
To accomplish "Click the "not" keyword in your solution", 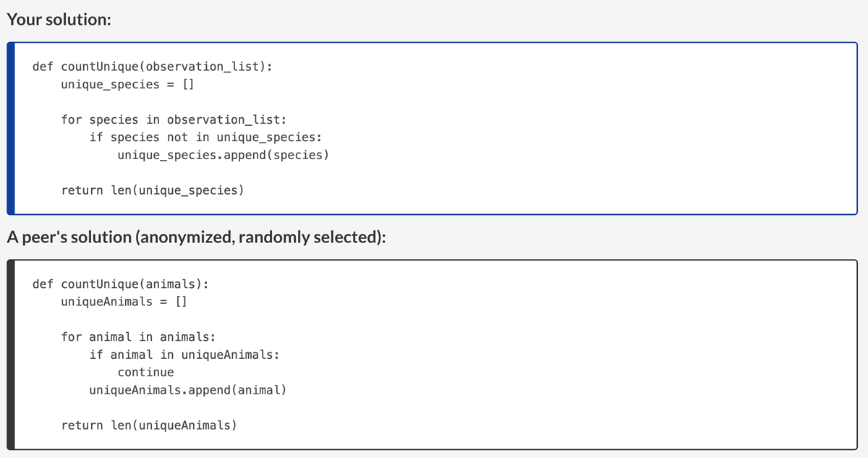I will pos(177,137).
